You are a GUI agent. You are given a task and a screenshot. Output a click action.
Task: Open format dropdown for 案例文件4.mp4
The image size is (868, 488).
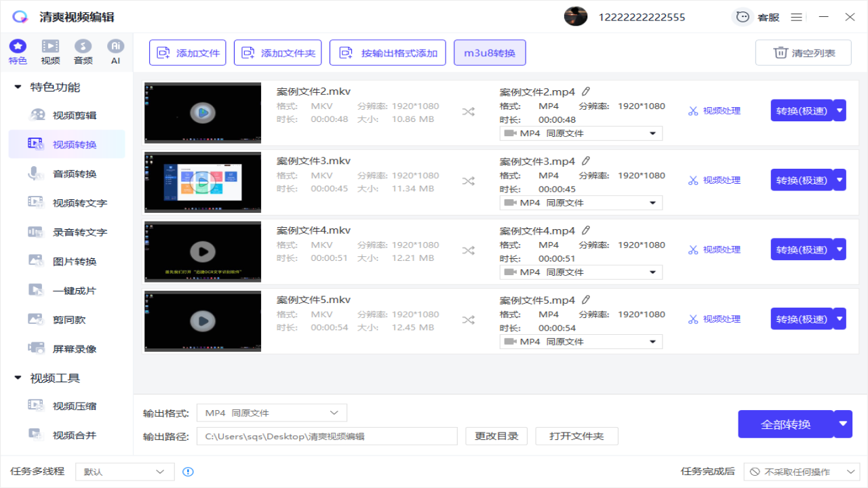pos(581,272)
